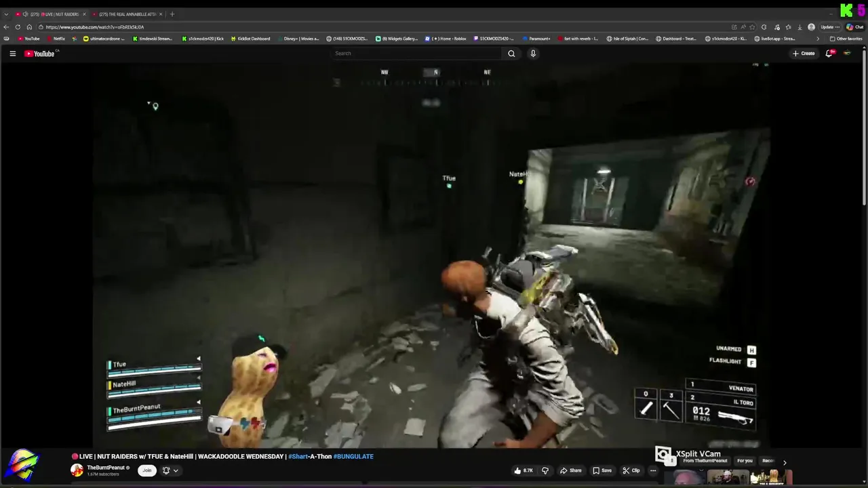This screenshot has width=868, height=488.
Task: Open the Copilot Chat button
Action: tap(855, 27)
